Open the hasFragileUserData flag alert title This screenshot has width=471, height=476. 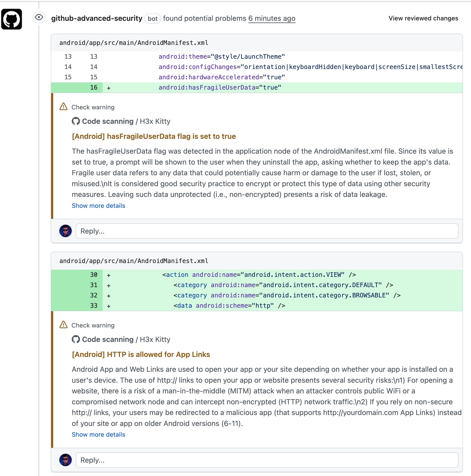coord(153,136)
